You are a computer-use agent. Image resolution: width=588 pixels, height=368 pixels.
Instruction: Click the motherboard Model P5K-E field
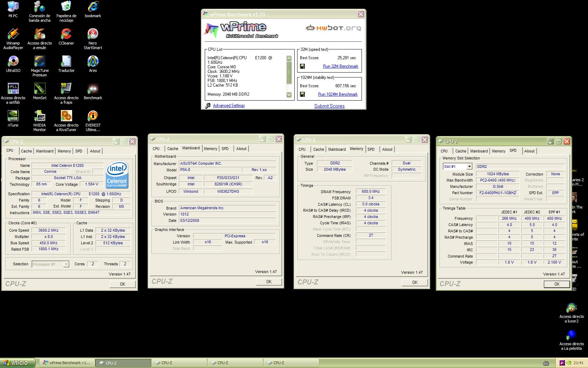point(210,170)
